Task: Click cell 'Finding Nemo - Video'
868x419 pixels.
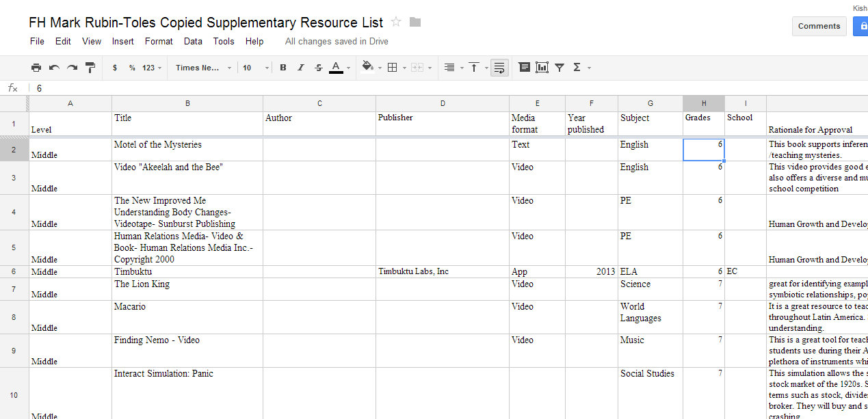Action: point(187,351)
